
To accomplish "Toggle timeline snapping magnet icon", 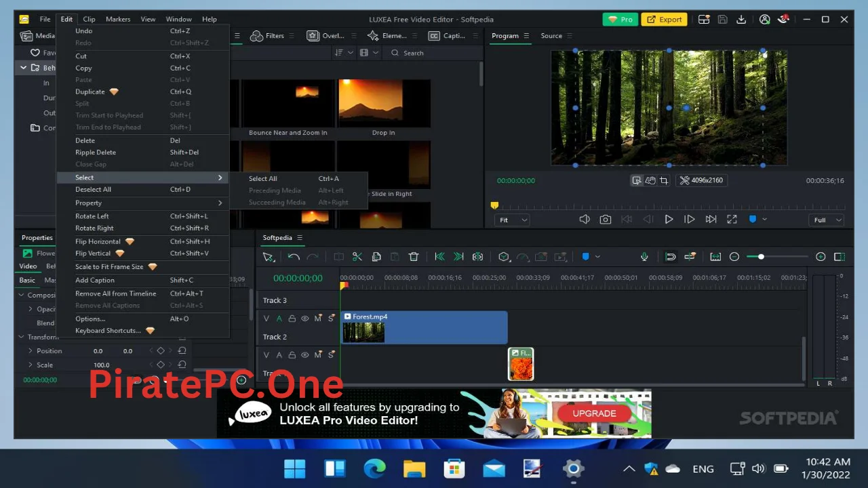I will pyautogui.click(x=671, y=257).
